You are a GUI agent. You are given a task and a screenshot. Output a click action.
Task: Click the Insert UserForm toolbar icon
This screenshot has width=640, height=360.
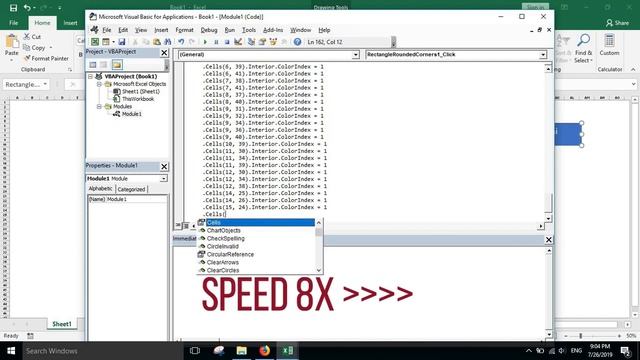(106, 42)
